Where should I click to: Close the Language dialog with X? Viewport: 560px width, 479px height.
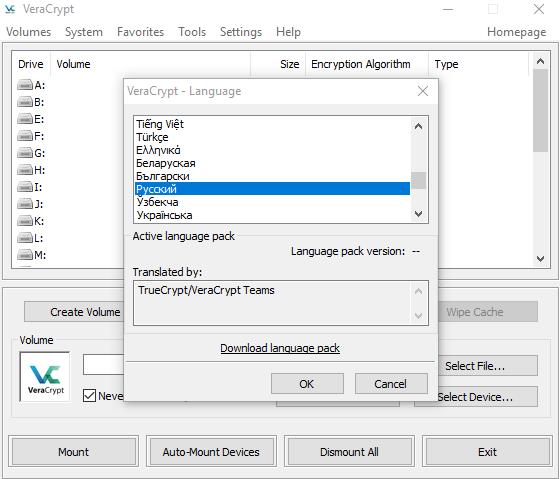click(x=423, y=91)
